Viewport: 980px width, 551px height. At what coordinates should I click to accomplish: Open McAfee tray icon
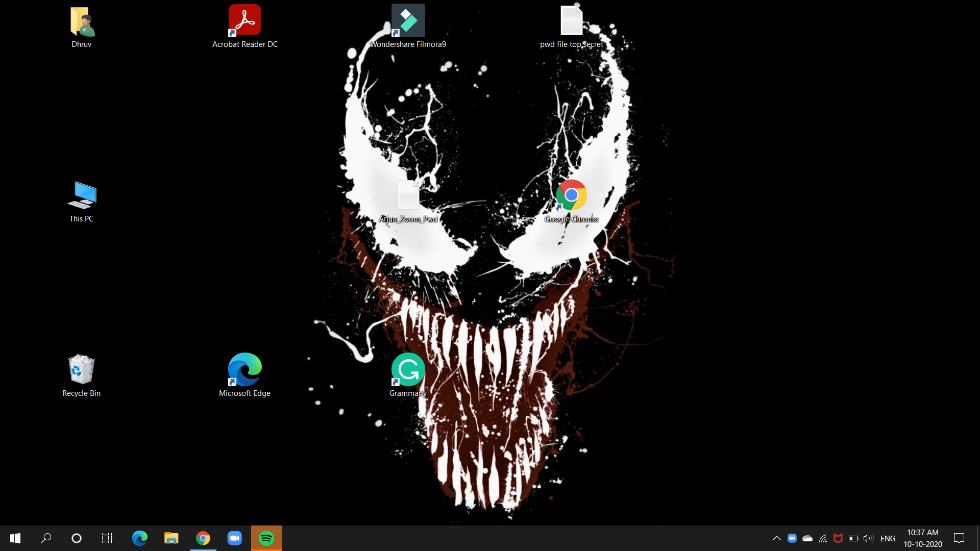[x=838, y=538]
